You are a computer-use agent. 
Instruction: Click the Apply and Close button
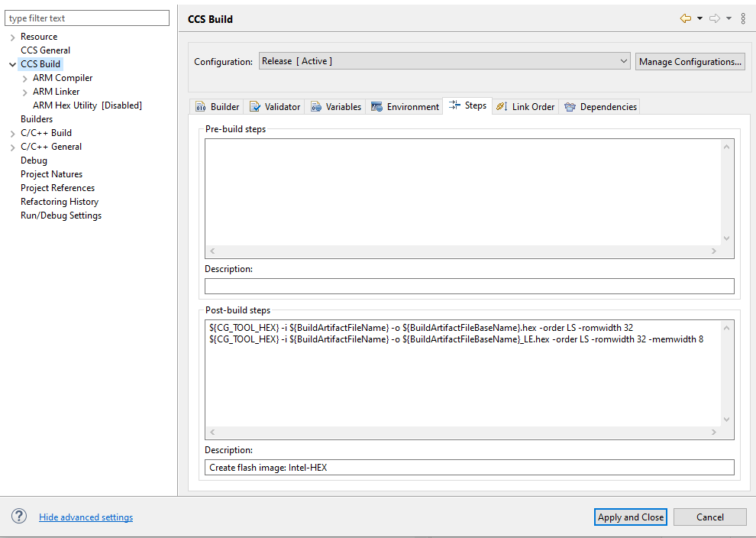pyautogui.click(x=630, y=517)
